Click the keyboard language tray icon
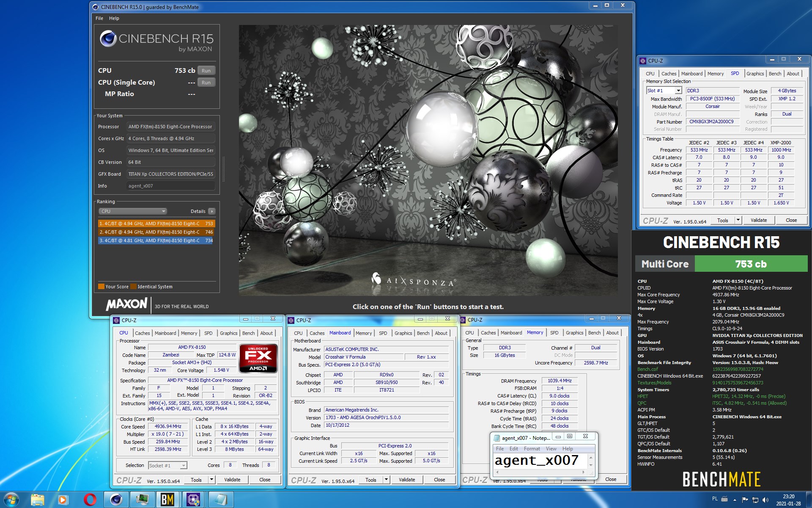This screenshot has height=508, width=812. (724, 499)
